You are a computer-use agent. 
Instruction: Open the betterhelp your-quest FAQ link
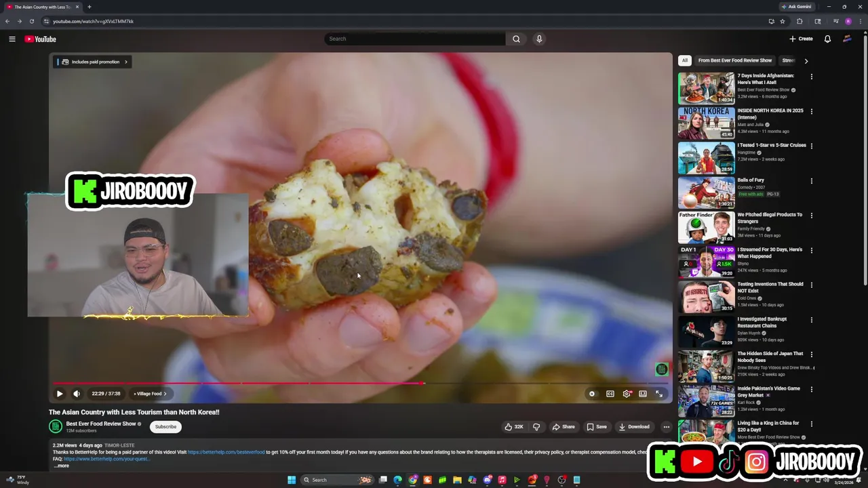pyautogui.click(x=106, y=459)
